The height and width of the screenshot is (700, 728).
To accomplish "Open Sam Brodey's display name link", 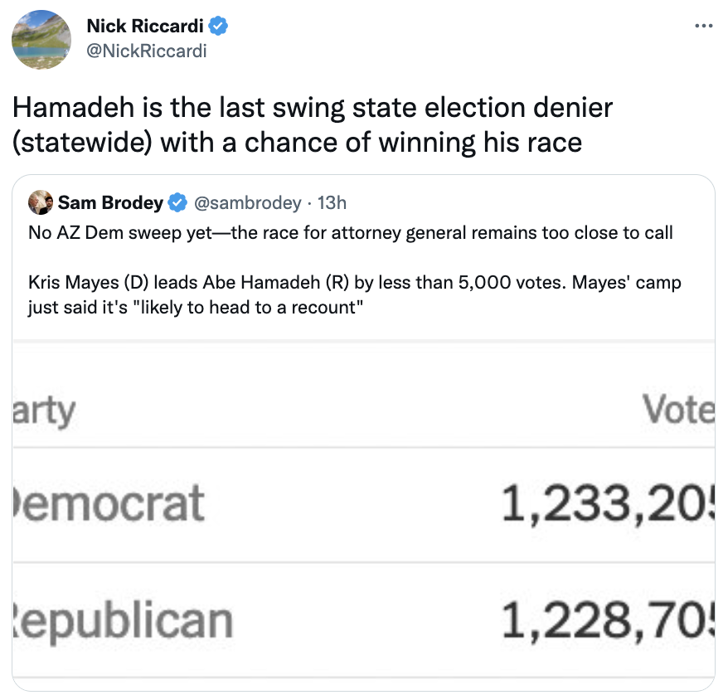I will [110, 203].
